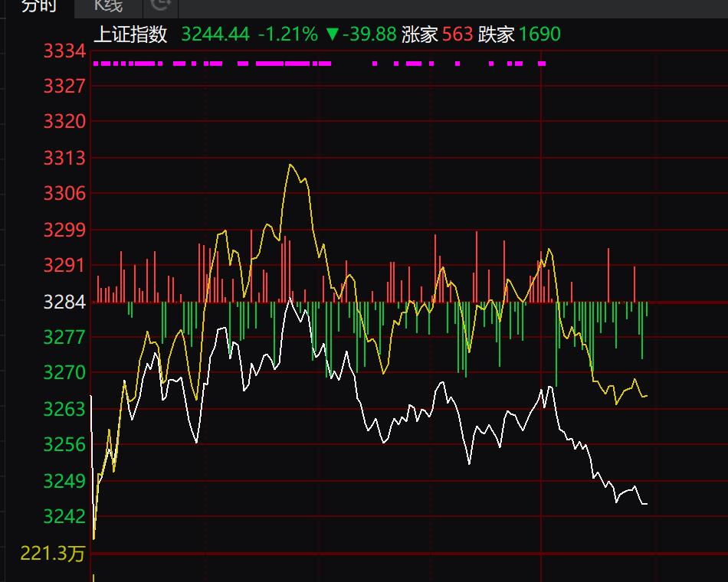Select the index value 3244.44
This screenshot has width=728, height=582.
click(x=215, y=34)
